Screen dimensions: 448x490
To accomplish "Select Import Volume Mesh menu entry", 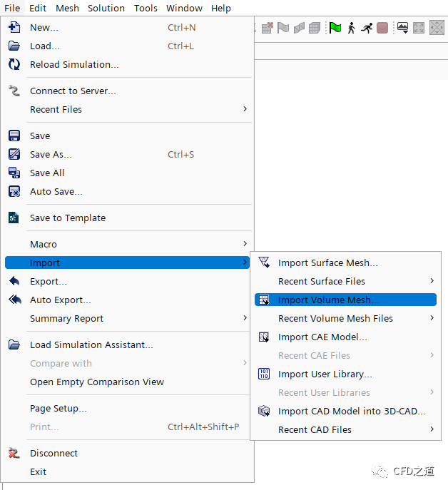I will click(328, 300).
